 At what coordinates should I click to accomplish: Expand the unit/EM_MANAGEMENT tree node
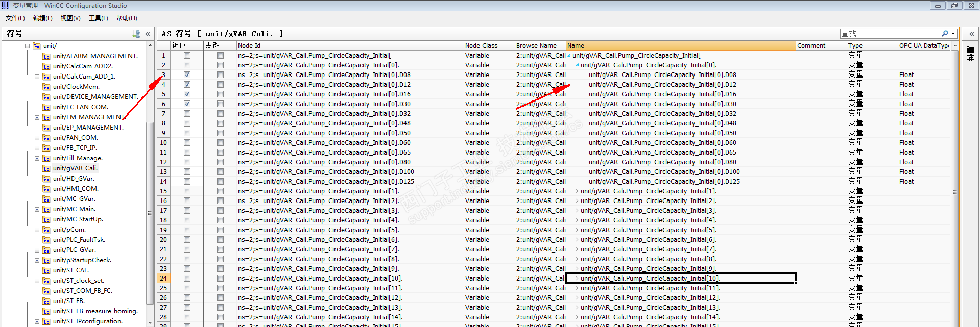[37, 117]
